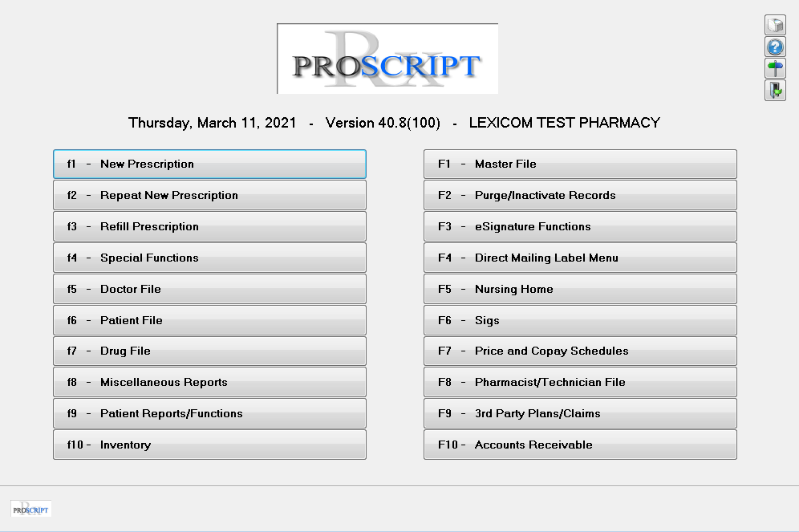Open the Patient File

point(209,319)
